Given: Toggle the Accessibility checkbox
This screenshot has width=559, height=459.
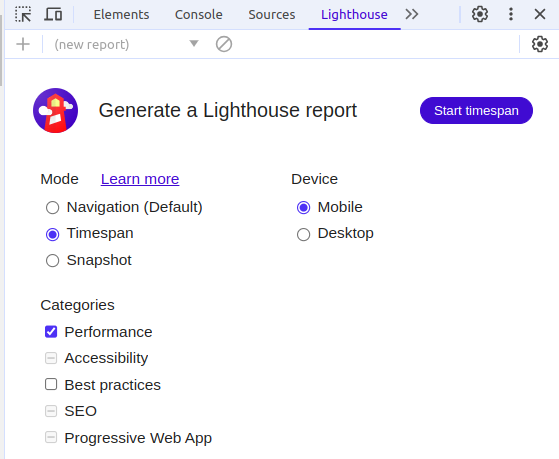Looking at the screenshot, I should pos(51,358).
